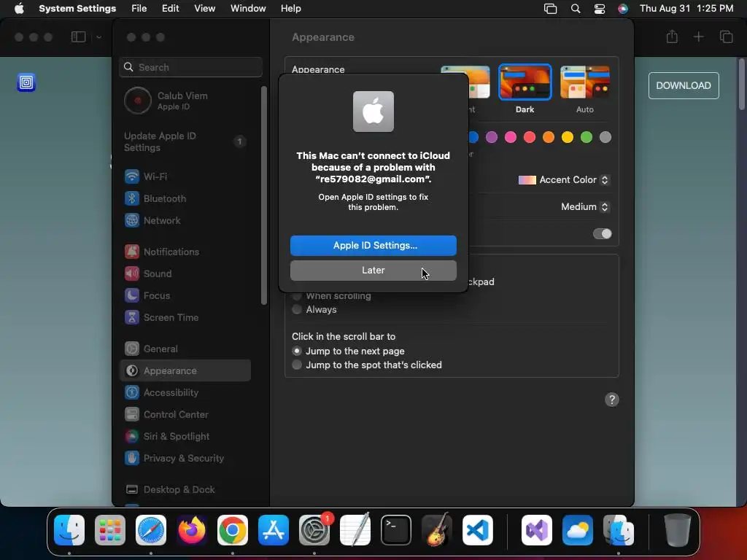Open Terminal from the Dock
747x560 pixels.
pos(396,529)
